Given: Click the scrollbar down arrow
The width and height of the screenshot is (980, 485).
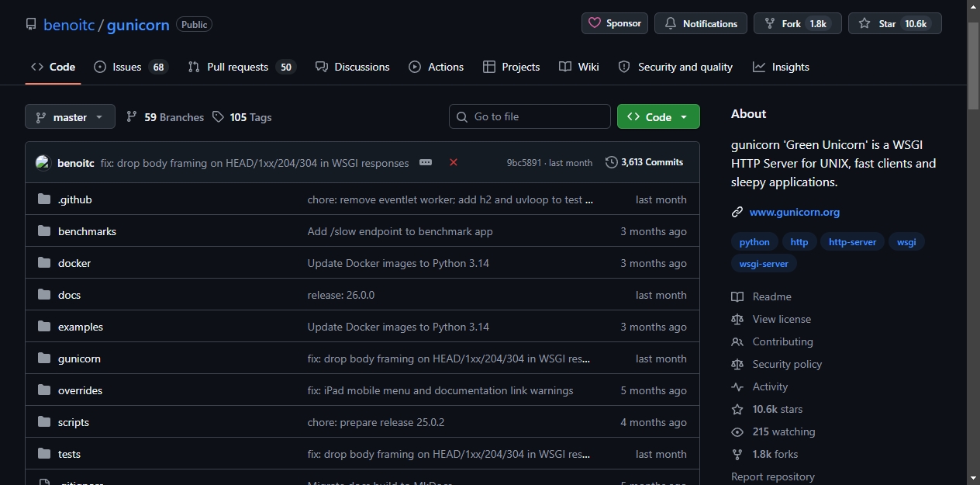Looking at the screenshot, I should [x=974, y=478].
